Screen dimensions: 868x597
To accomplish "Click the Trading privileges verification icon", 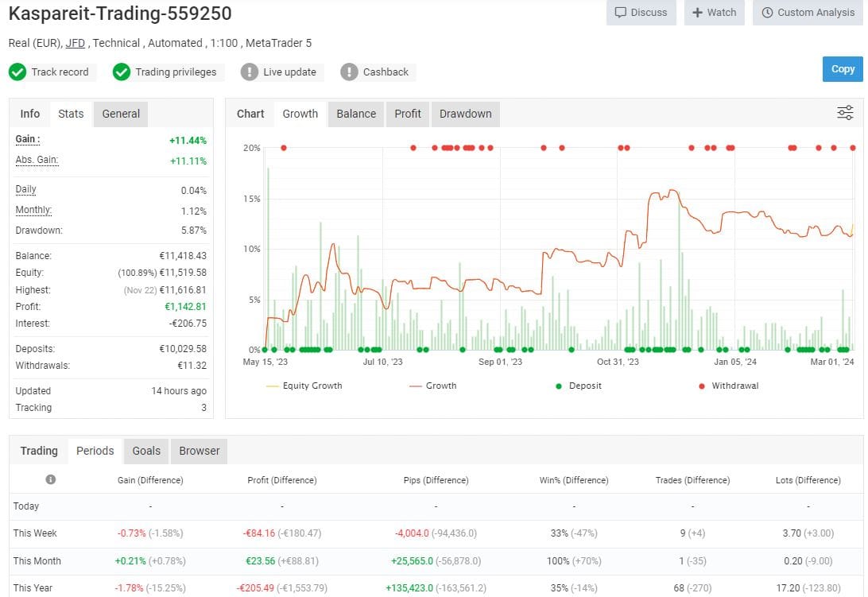I will pyautogui.click(x=122, y=72).
